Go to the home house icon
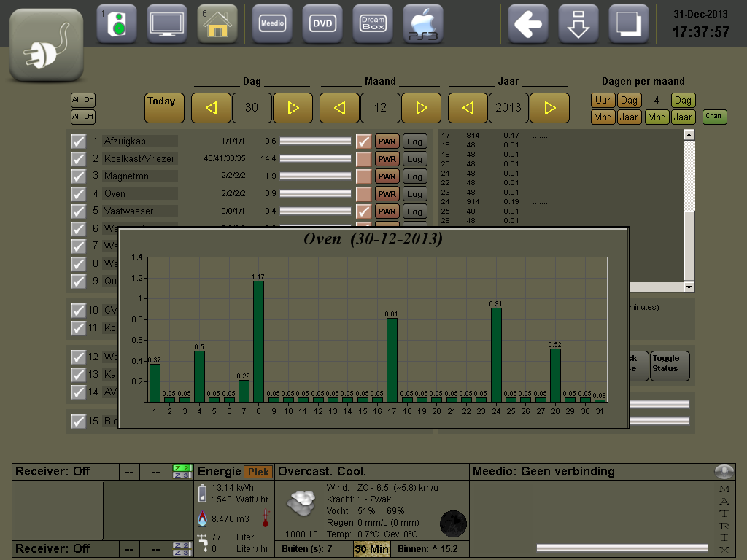This screenshot has width=747, height=560. point(217,23)
